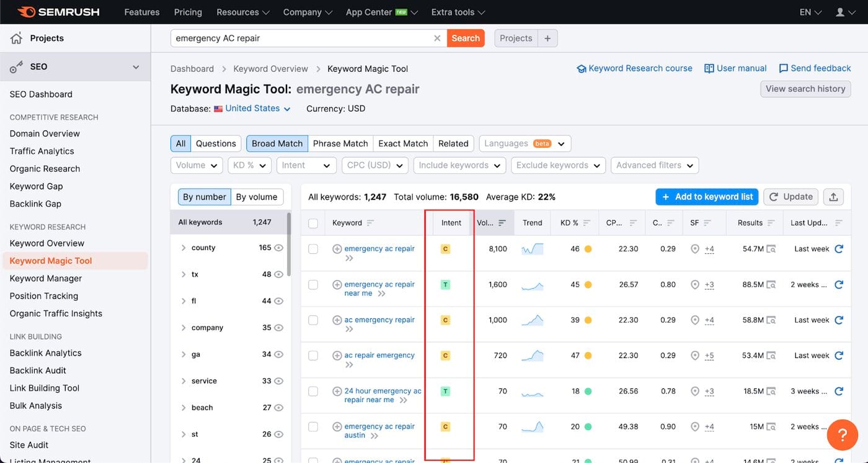Refresh data for emergency ac repair row
868x463 pixels.
pyautogui.click(x=839, y=249)
